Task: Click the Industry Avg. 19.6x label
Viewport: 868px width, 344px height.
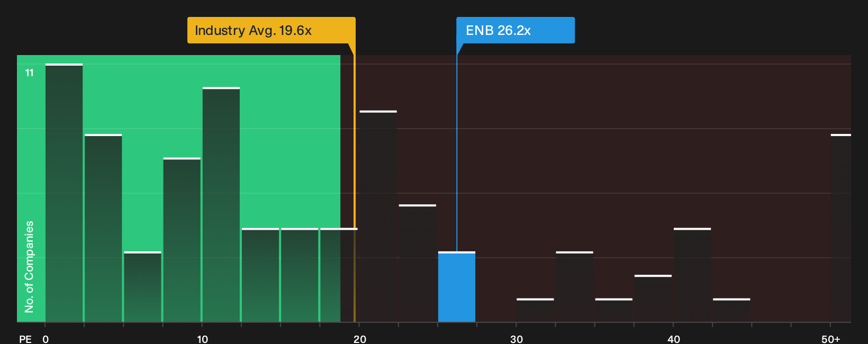Action: 272,30
